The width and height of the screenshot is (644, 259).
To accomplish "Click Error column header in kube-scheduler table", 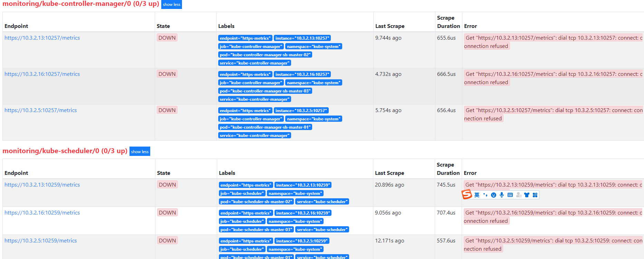I will click(470, 173).
